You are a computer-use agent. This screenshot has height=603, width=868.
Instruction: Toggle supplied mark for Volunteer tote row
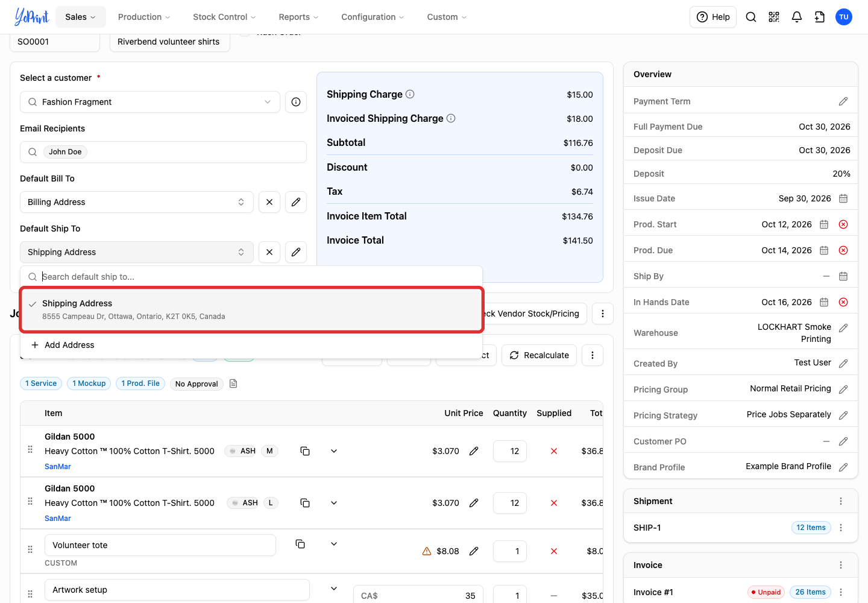(554, 551)
